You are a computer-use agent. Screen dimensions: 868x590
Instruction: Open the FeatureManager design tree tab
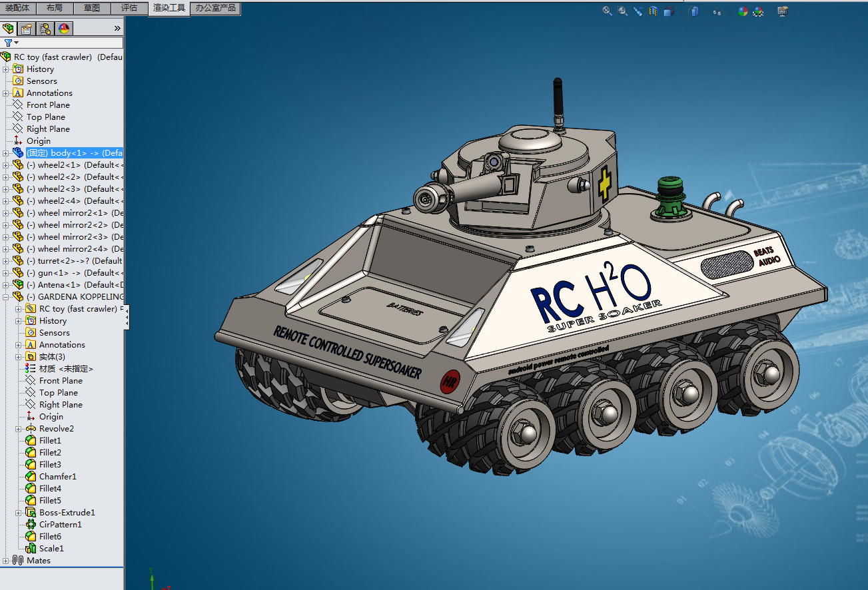(x=8, y=28)
